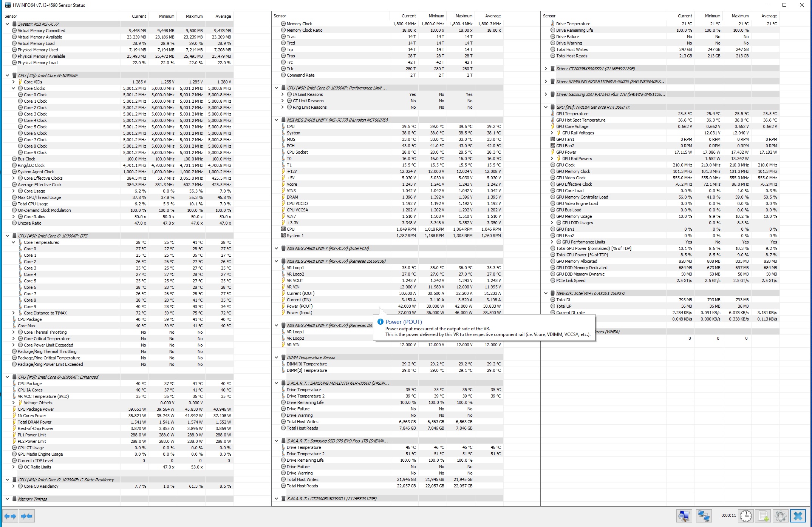Select the PCIe Link Speed row

point(661,280)
